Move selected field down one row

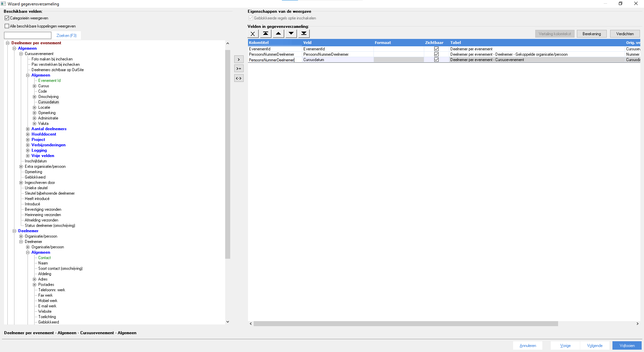click(291, 34)
